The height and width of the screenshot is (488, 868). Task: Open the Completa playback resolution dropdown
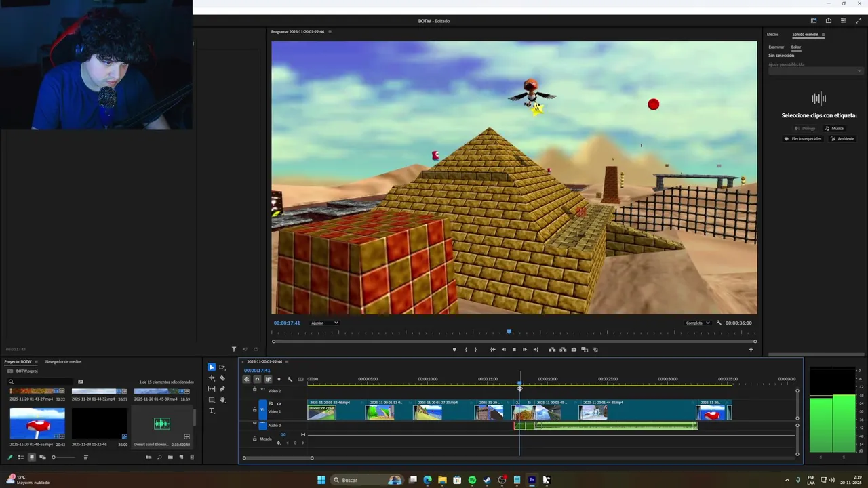coord(697,323)
